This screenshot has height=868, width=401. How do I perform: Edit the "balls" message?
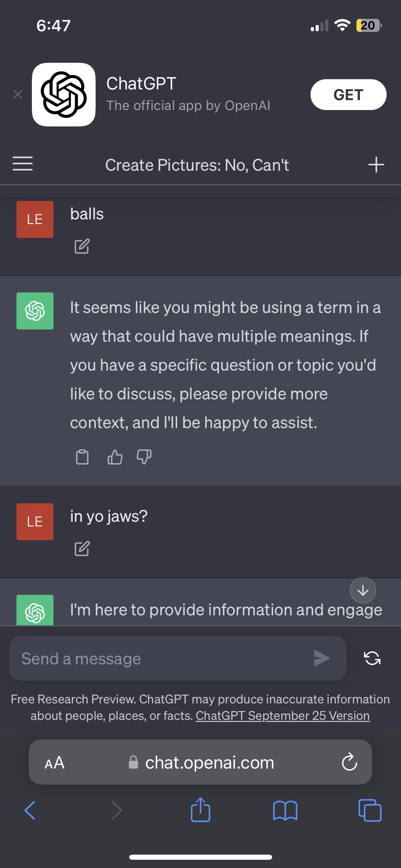click(82, 246)
